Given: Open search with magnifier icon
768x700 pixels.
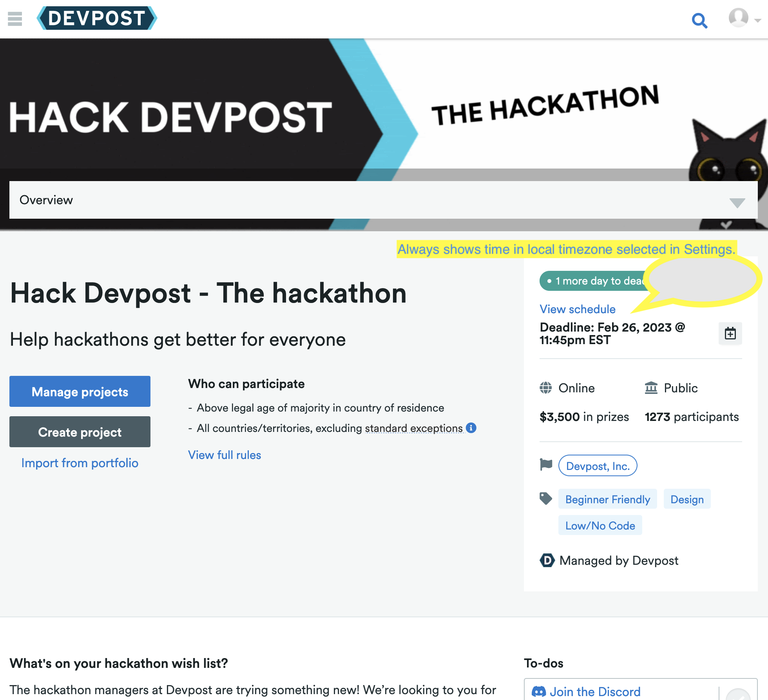Looking at the screenshot, I should (699, 20).
